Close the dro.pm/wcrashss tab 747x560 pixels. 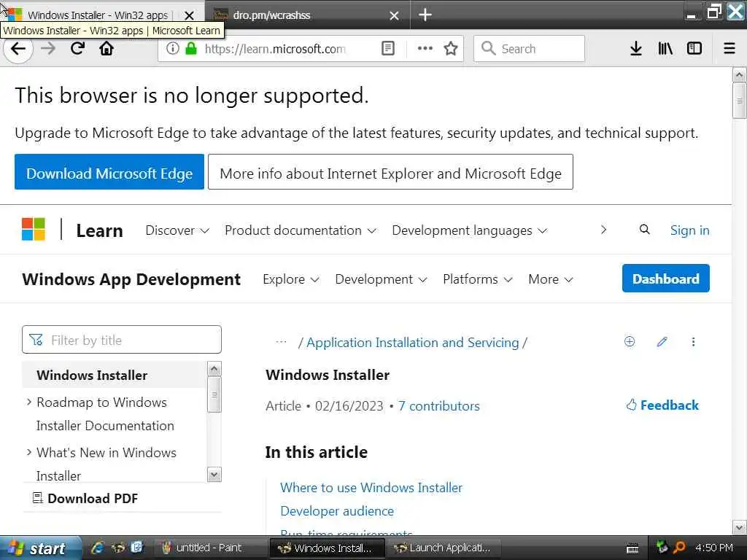coord(394,15)
